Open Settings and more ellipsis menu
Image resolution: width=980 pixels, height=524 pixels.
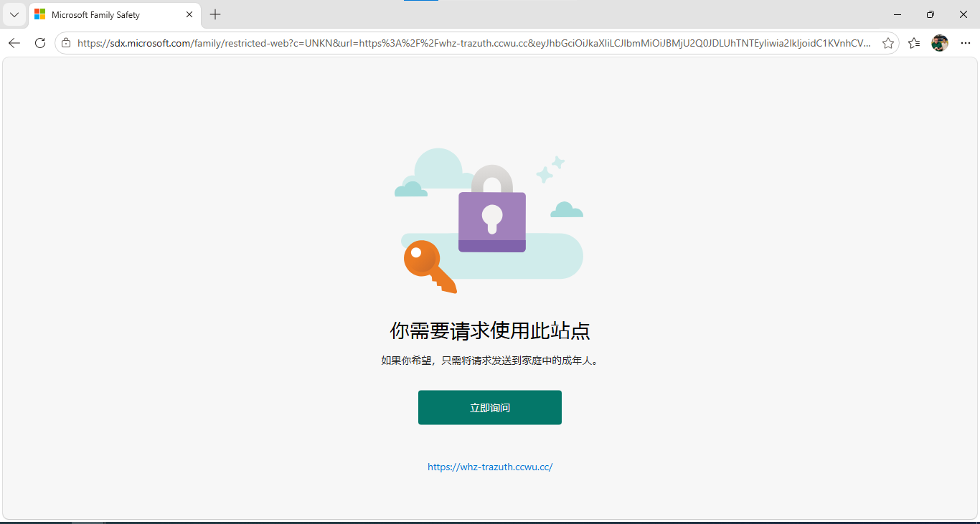pos(965,43)
